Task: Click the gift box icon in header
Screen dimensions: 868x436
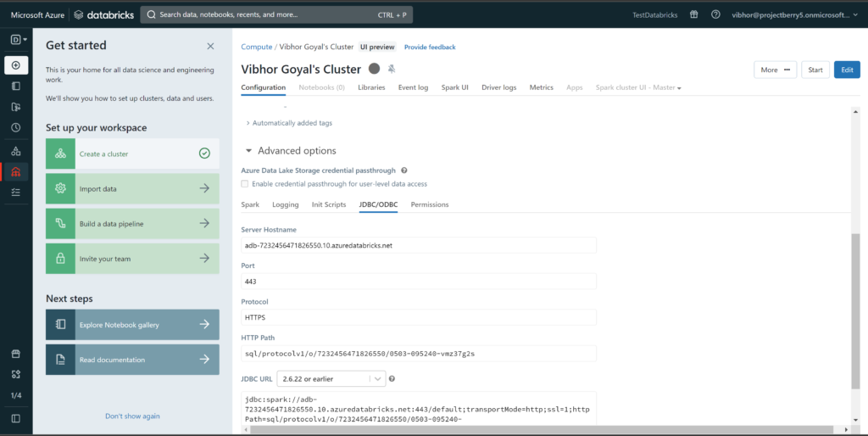Action: point(693,15)
